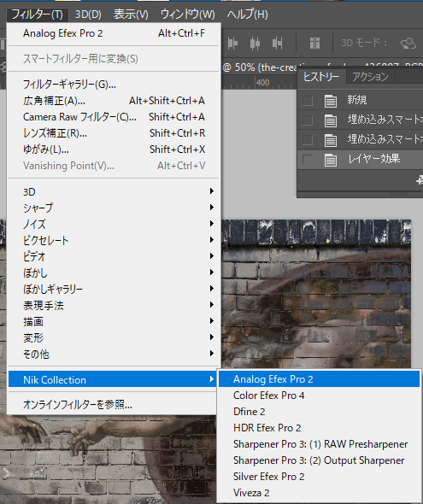This screenshot has width=423, height=504.
Task: Toggle history brush source for first 埋め込みスマート row
Action: point(308,120)
